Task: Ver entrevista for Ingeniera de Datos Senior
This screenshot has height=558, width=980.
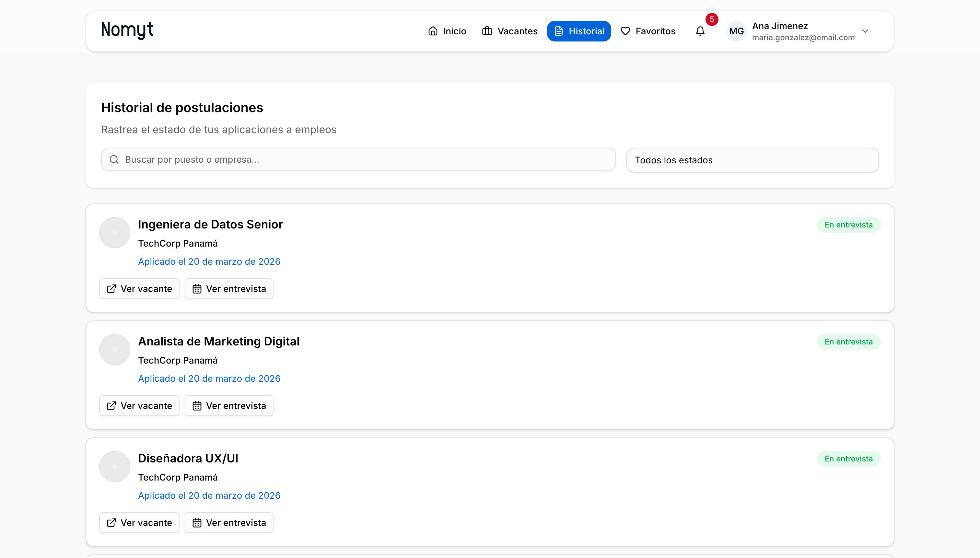Action: pyautogui.click(x=229, y=289)
